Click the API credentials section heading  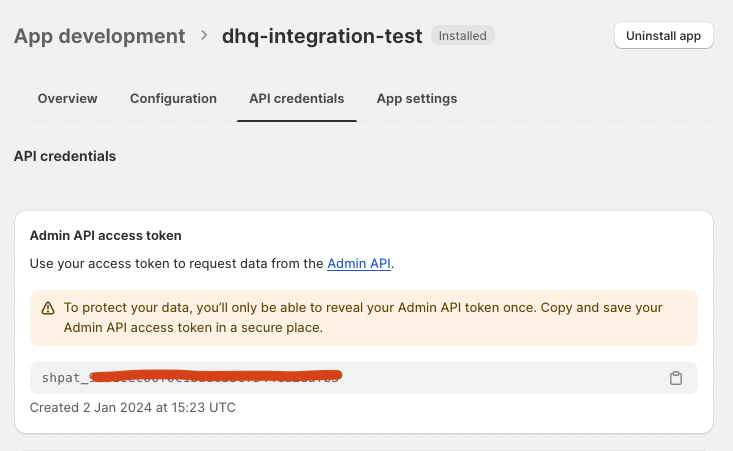(x=65, y=156)
